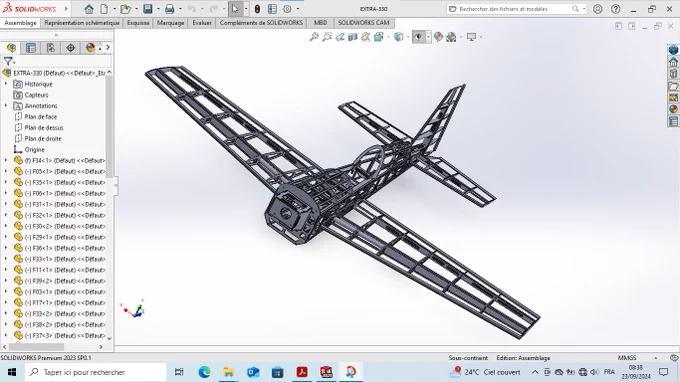Switch to the Evaluer tab
This screenshot has height=382, width=680.
tap(202, 23)
